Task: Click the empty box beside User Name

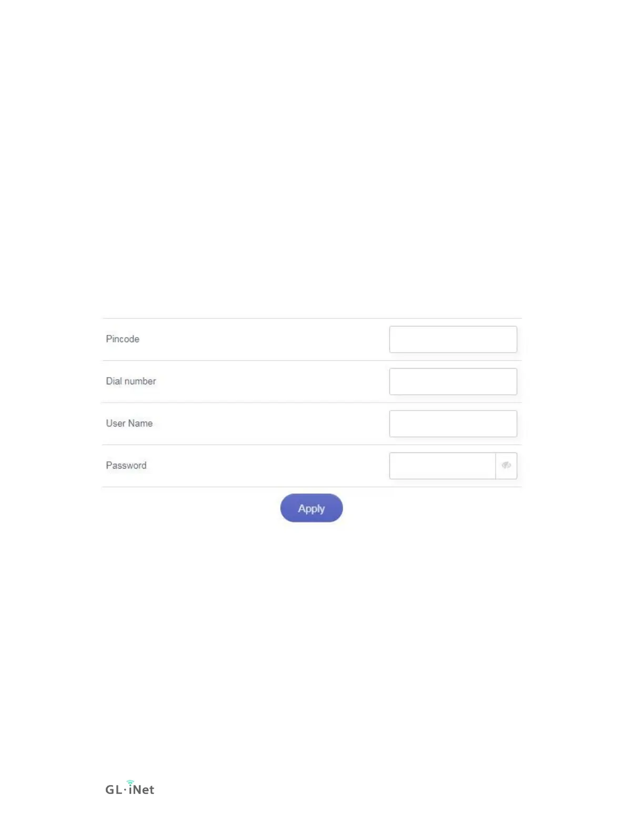Action: pyautogui.click(x=453, y=423)
